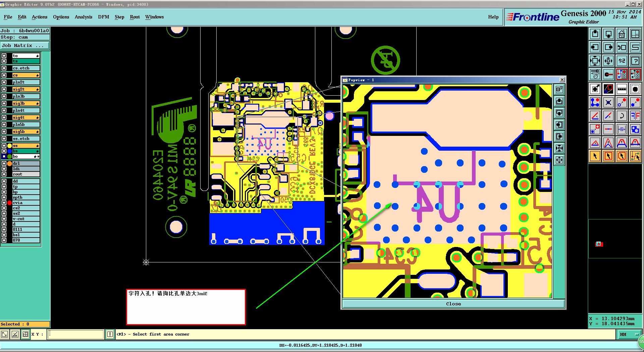
Task: Select the 'pln5b' layer row
Action: (x=26, y=124)
